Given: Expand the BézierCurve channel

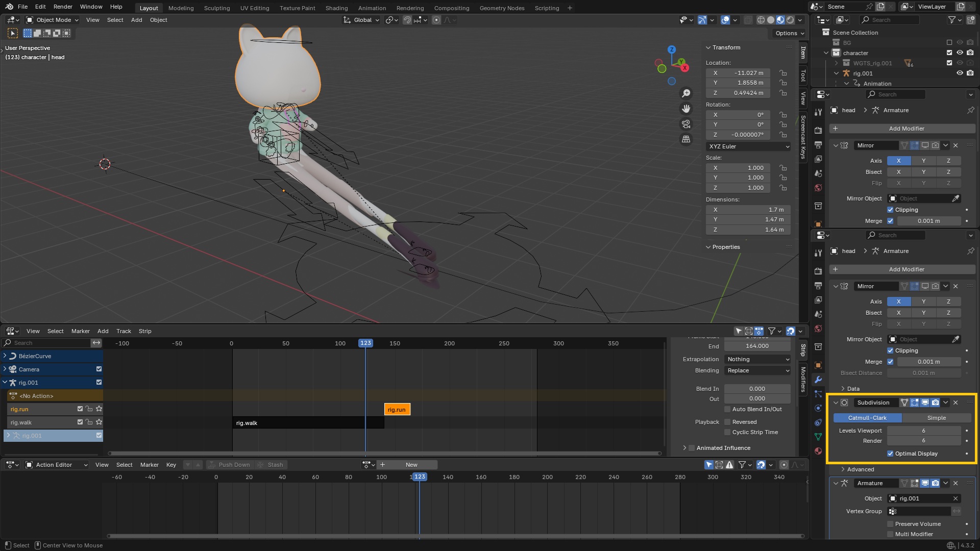Looking at the screenshot, I should pyautogui.click(x=5, y=356).
